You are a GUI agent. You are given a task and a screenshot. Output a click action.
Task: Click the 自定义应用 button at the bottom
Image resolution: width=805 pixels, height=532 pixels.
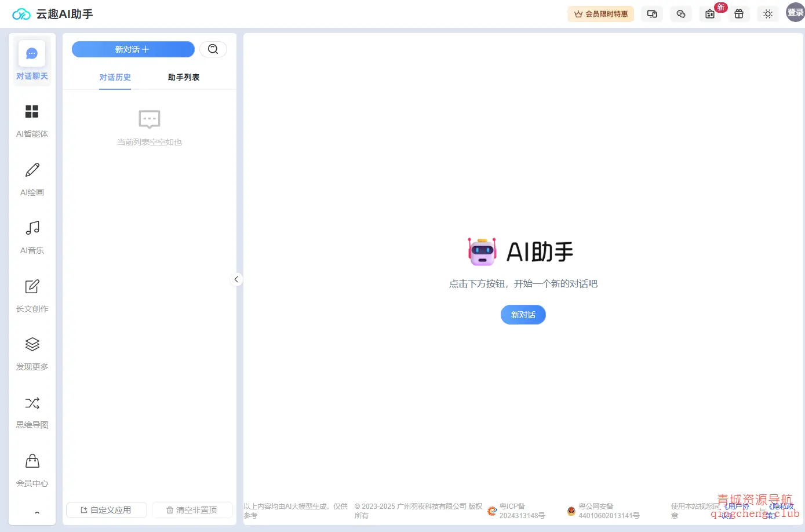point(106,510)
